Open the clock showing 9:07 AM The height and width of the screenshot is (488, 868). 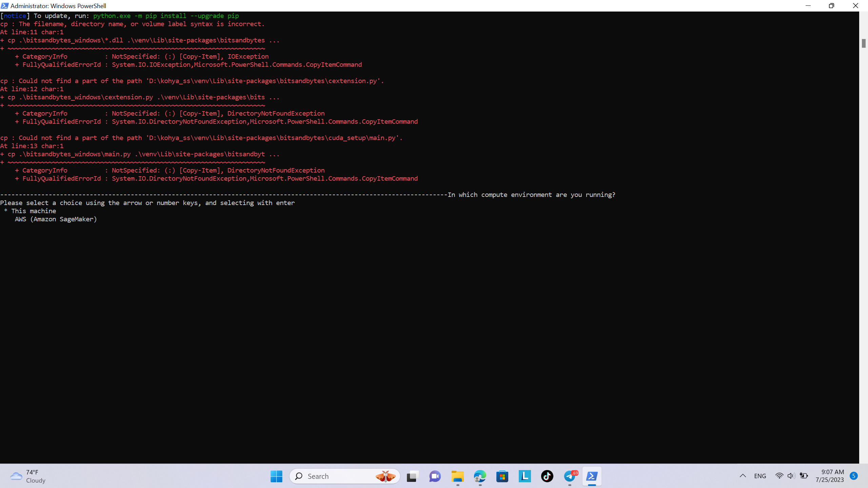pyautogui.click(x=830, y=476)
